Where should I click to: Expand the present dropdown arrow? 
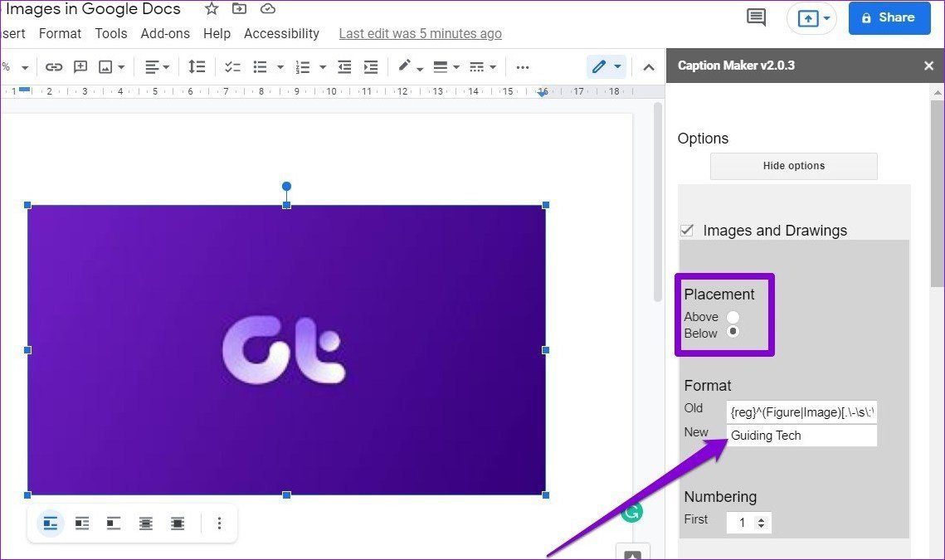827,19
